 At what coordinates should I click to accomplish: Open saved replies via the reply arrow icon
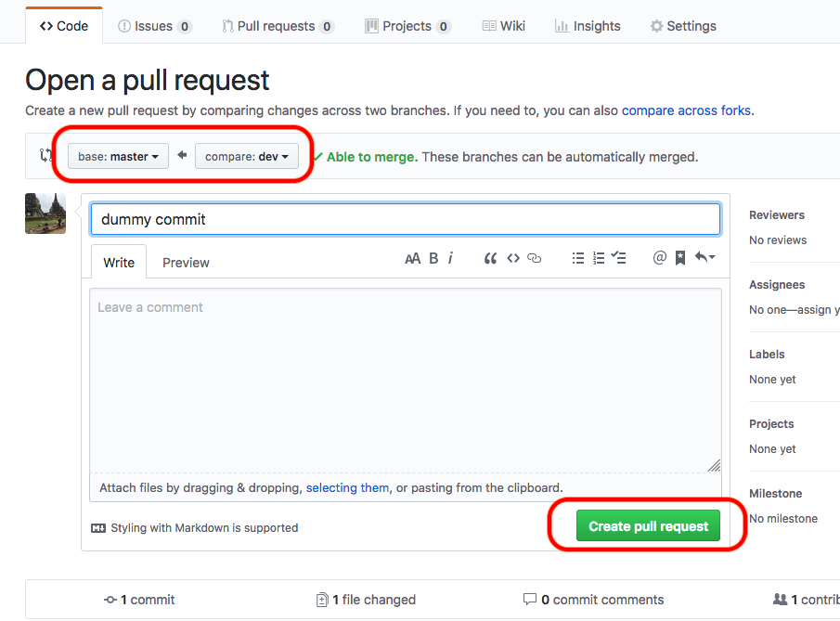(x=704, y=257)
